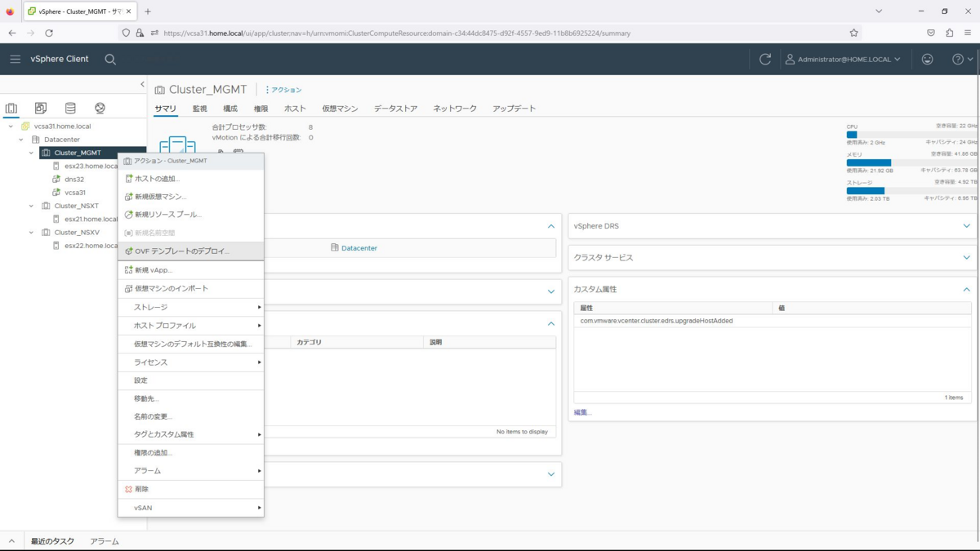Select host esx22.home.local in tree
980x551 pixels.
pos(91,245)
